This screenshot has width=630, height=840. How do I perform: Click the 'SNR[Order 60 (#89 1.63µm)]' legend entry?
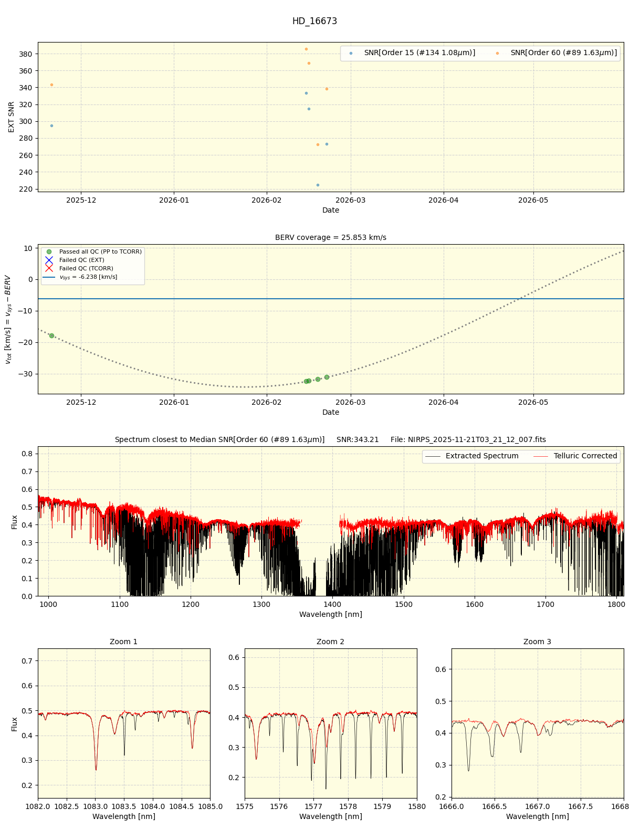556,53
